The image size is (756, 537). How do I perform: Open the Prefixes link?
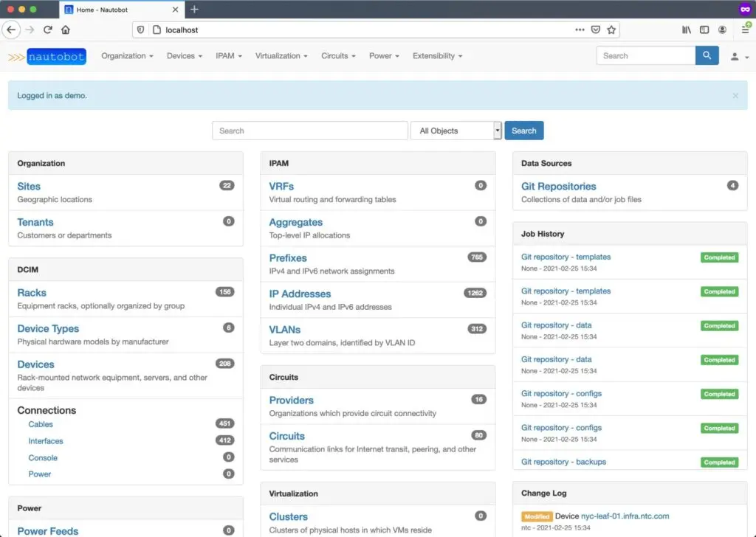(288, 258)
